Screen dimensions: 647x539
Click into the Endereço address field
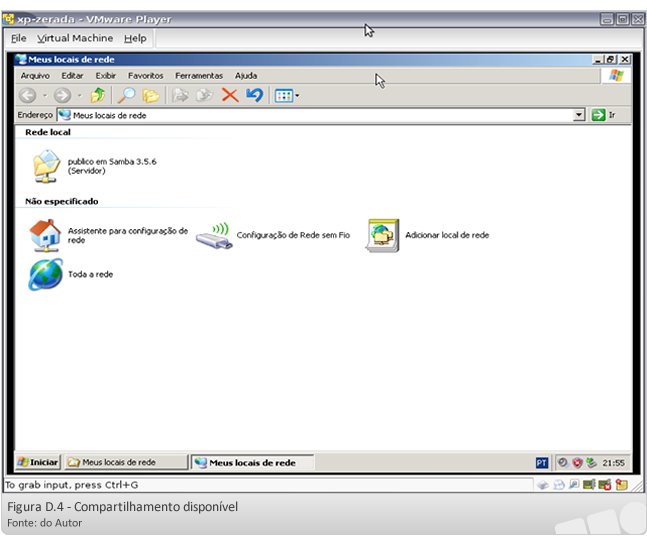click(x=315, y=115)
